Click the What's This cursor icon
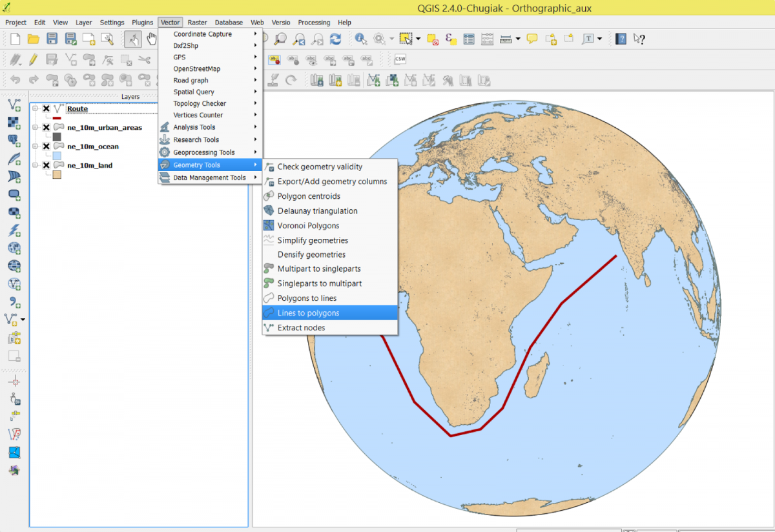 pyautogui.click(x=639, y=39)
